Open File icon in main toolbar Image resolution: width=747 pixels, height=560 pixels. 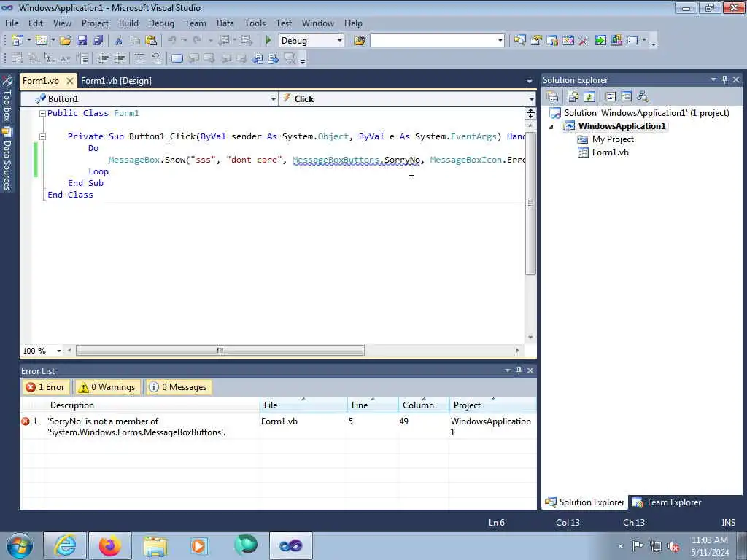click(x=65, y=41)
